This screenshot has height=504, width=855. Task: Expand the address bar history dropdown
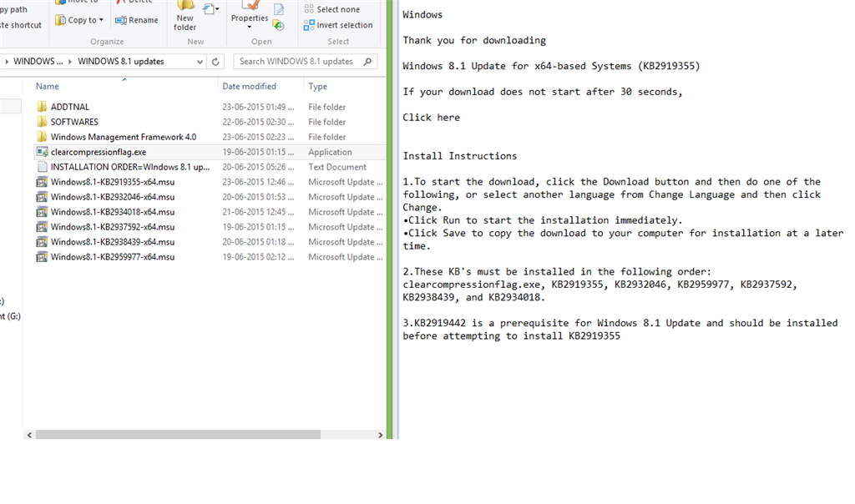(200, 62)
